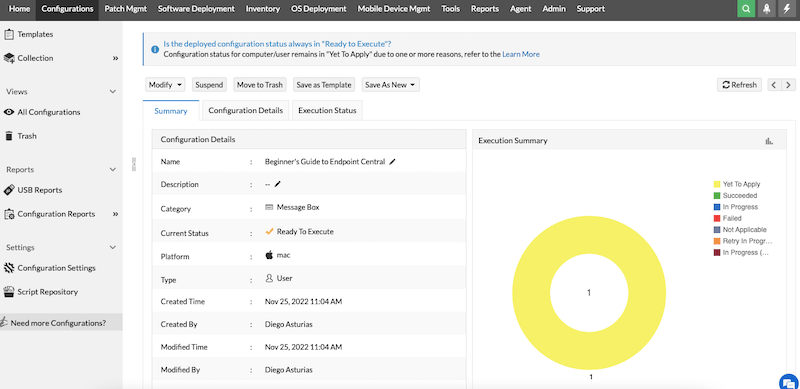This screenshot has width=800, height=389.
Task: Click the Collection icon in sidebar
Action: [9, 58]
